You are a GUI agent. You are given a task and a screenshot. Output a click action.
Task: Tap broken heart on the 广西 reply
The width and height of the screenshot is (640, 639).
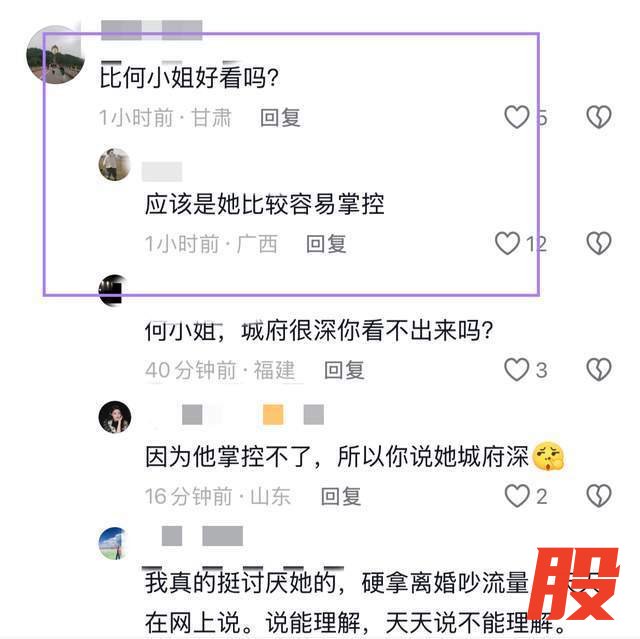click(x=599, y=243)
